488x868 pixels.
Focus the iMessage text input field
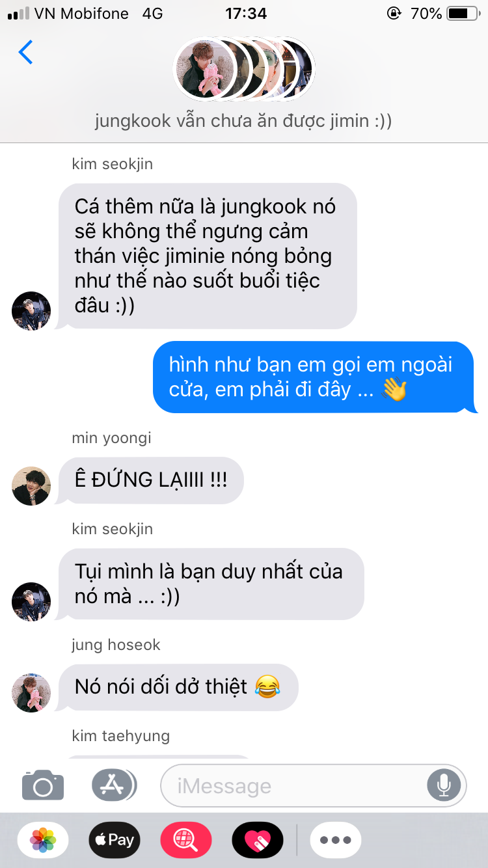point(314,785)
